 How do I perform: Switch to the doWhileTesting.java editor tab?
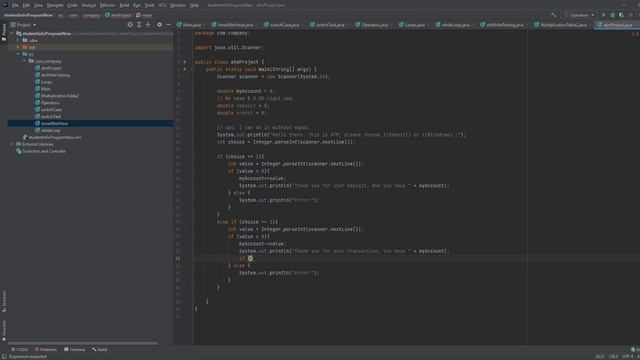click(504, 25)
